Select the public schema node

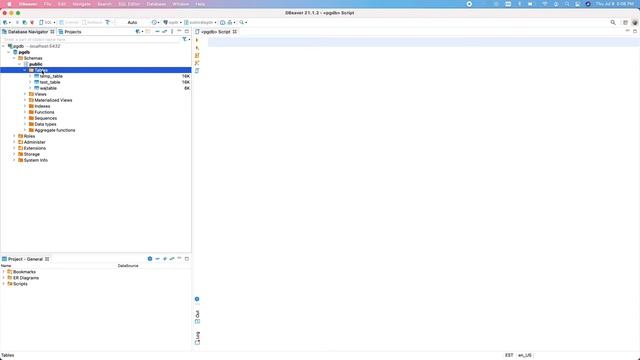[x=36, y=64]
